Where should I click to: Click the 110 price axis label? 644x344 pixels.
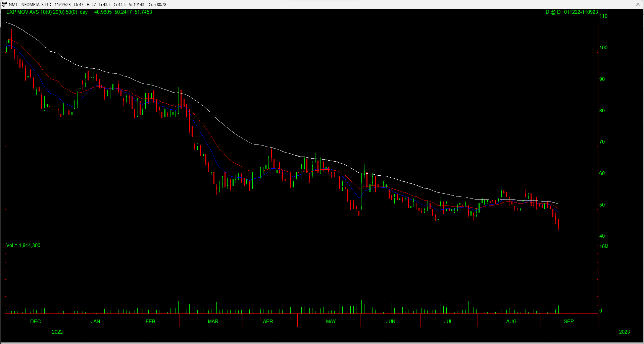(x=603, y=16)
